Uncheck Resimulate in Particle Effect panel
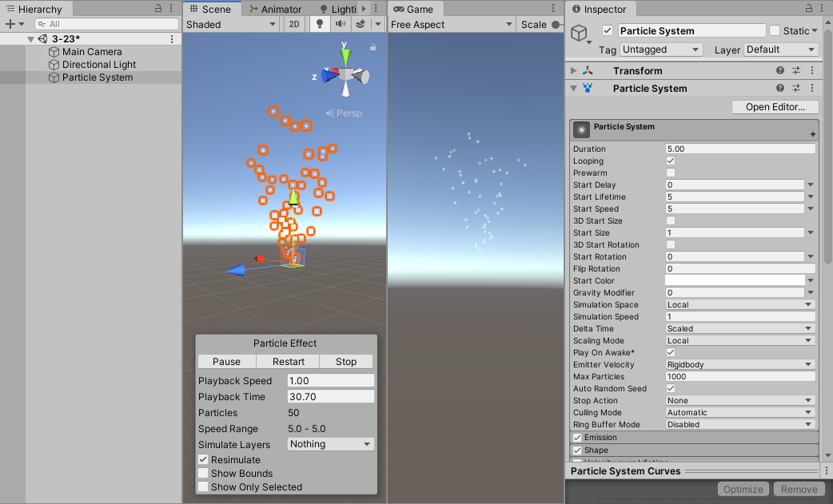 click(203, 459)
